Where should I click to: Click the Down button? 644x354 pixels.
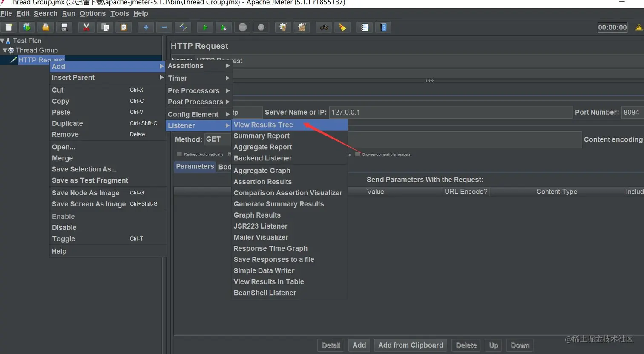coord(520,345)
